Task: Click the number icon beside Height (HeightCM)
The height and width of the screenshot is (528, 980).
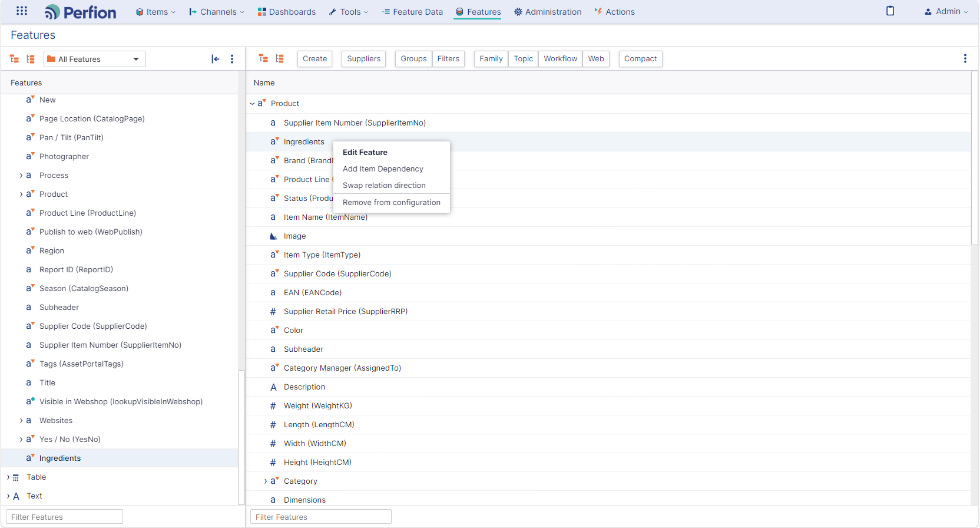Action: (x=273, y=463)
